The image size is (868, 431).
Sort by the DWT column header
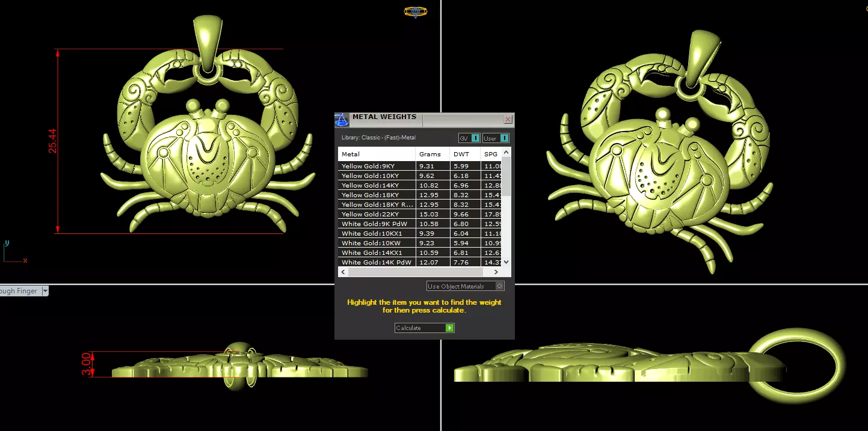point(465,154)
